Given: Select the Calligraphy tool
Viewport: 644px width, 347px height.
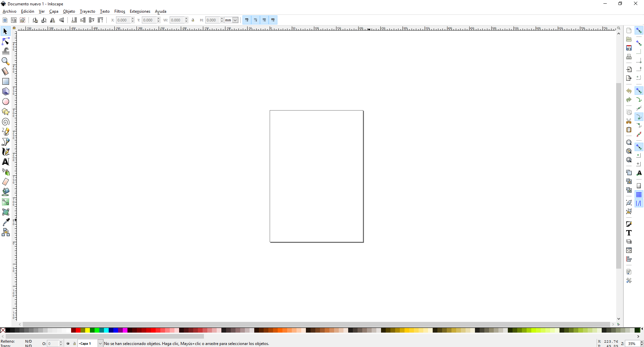Looking at the screenshot, I should 5,152.
